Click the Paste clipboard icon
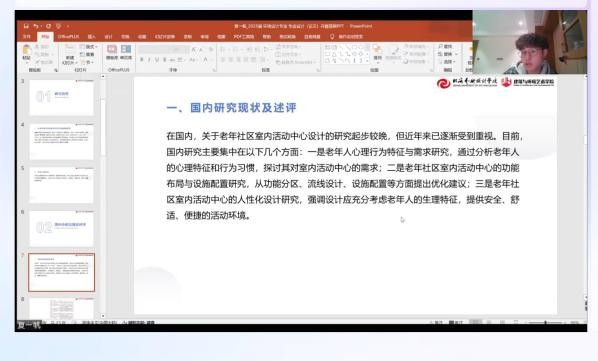 tap(26, 51)
